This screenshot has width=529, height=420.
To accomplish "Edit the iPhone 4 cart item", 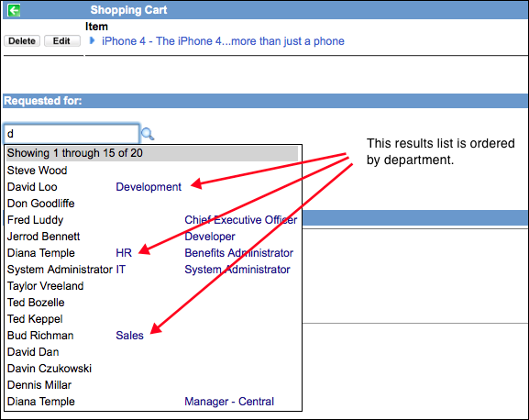I will click(x=62, y=41).
